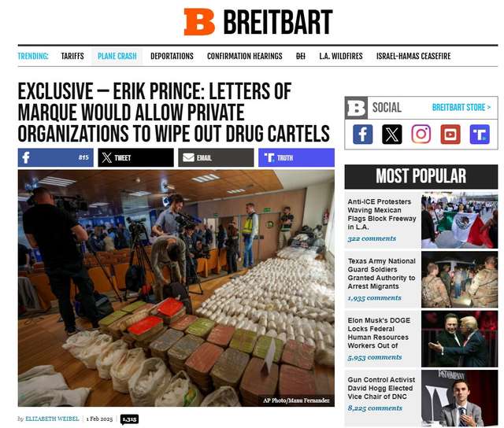This screenshot has height=428, width=504.
Task: Share the article by Email button
Action: 216,157
